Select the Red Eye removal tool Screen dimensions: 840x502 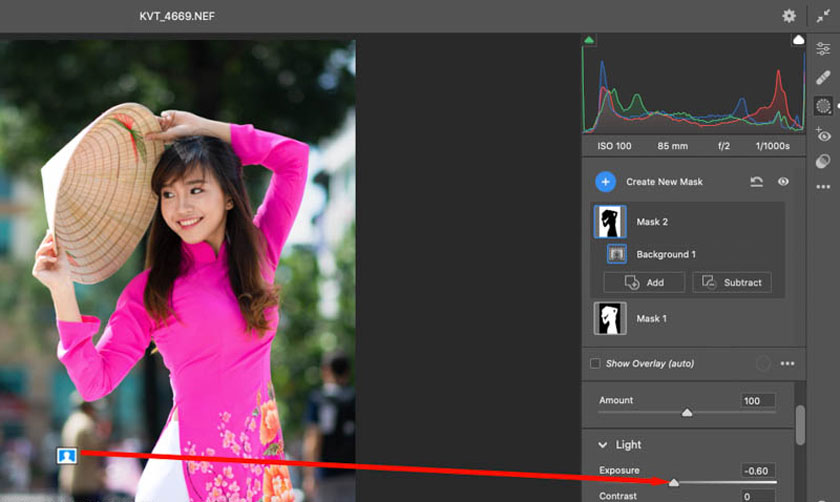click(823, 135)
